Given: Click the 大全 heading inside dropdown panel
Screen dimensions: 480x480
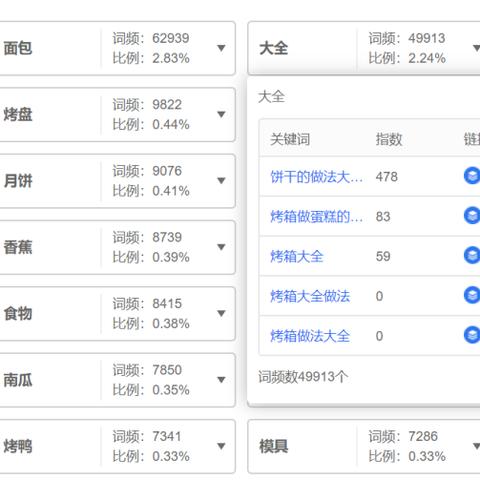Looking at the screenshot, I should 271,97.
